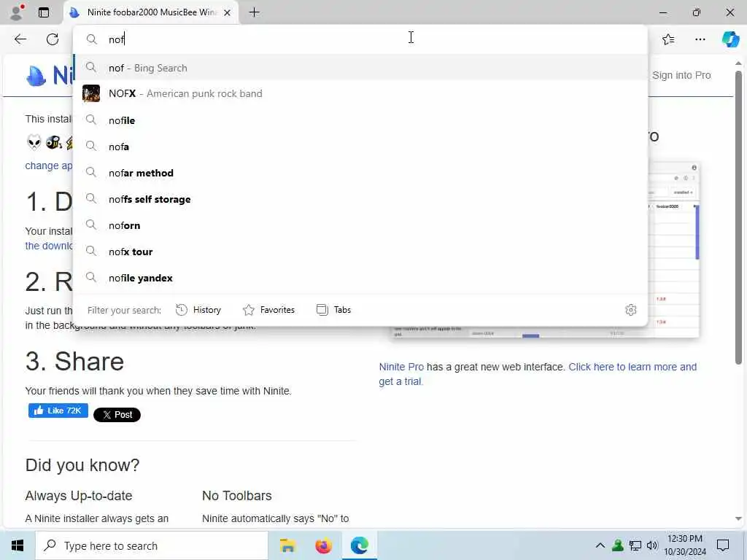The height and width of the screenshot is (560, 747).
Task: Open network status tray icon
Action: click(635, 545)
